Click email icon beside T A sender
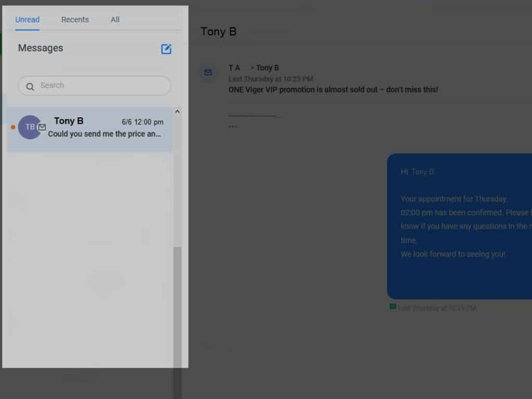This screenshot has height=399, width=532. coord(208,73)
